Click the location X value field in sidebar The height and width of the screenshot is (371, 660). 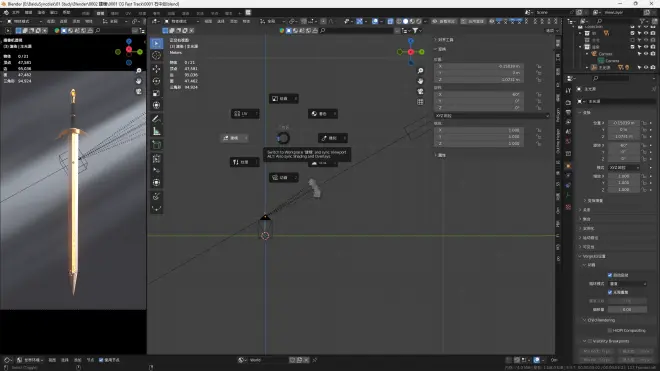tap(479, 67)
